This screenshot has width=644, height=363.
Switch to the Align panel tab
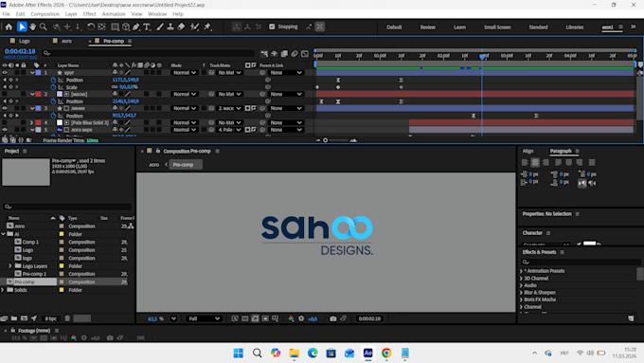click(x=528, y=151)
